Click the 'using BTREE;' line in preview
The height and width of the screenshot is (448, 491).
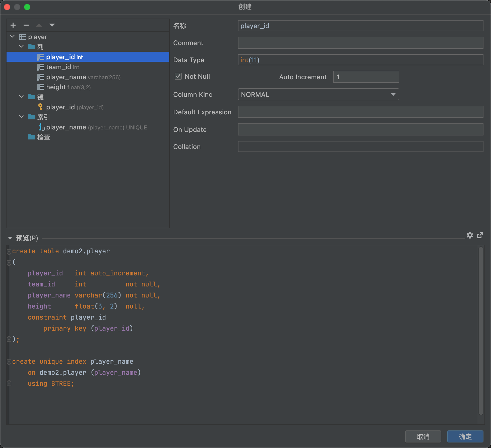point(51,384)
